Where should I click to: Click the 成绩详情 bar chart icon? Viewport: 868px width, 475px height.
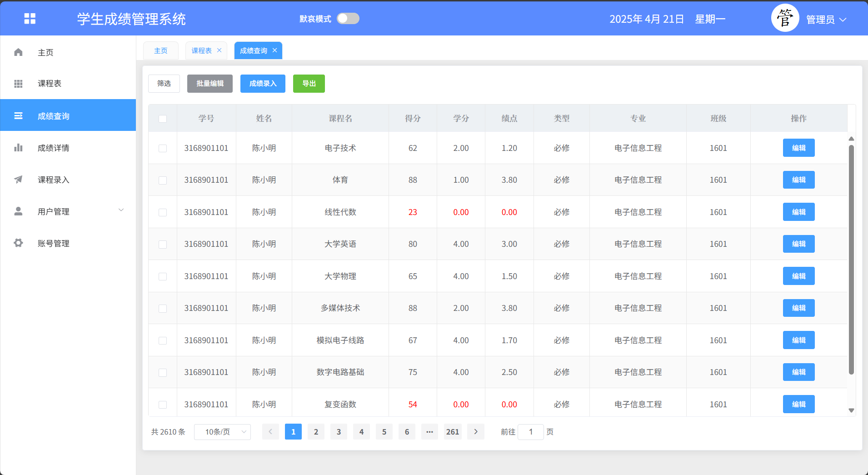18,148
